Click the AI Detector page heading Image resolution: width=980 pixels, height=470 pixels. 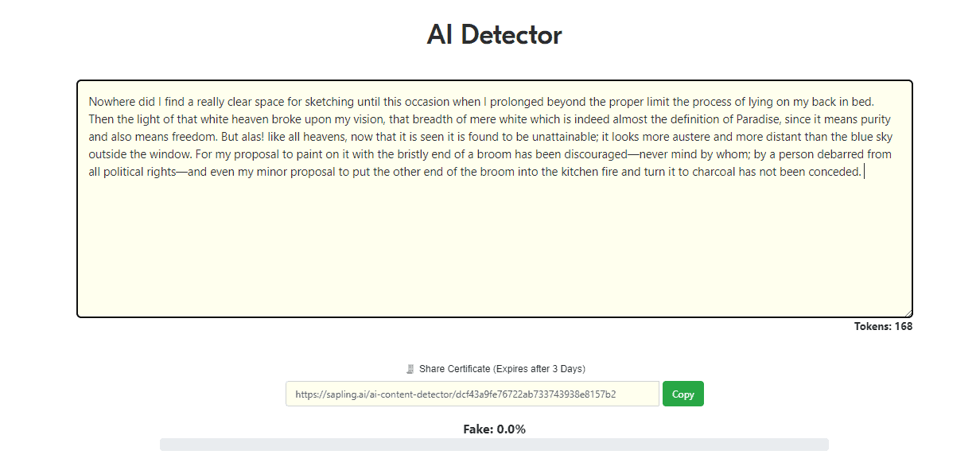pyautogui.click(x=494, y=35)
